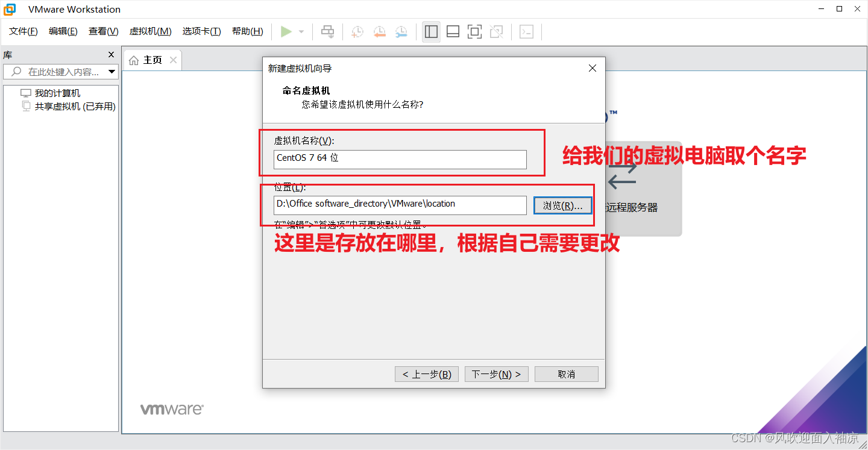The image size is (868, 450).
Task: Open the 帮助(H) menu
Action: pos(248,31)
